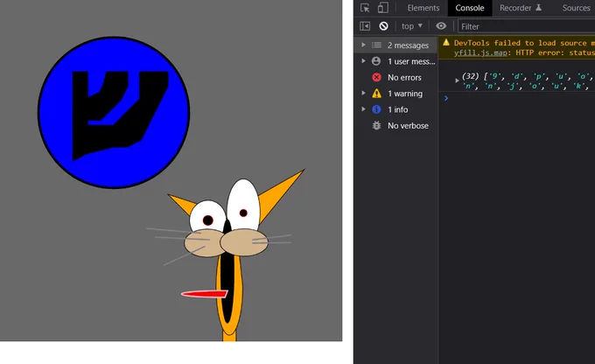Expand the 1 warning group
The height and width of the screenshot is (364, 595).
[x=363, y=93]
